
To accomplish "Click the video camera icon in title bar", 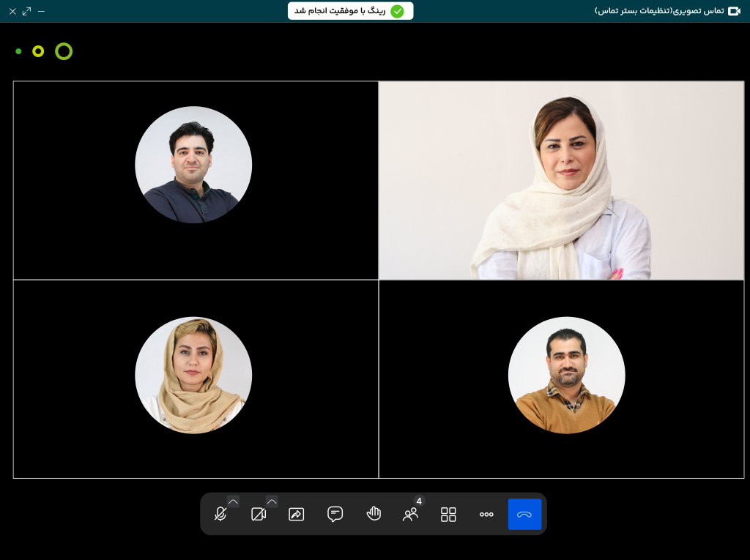I will pos(734,11).
